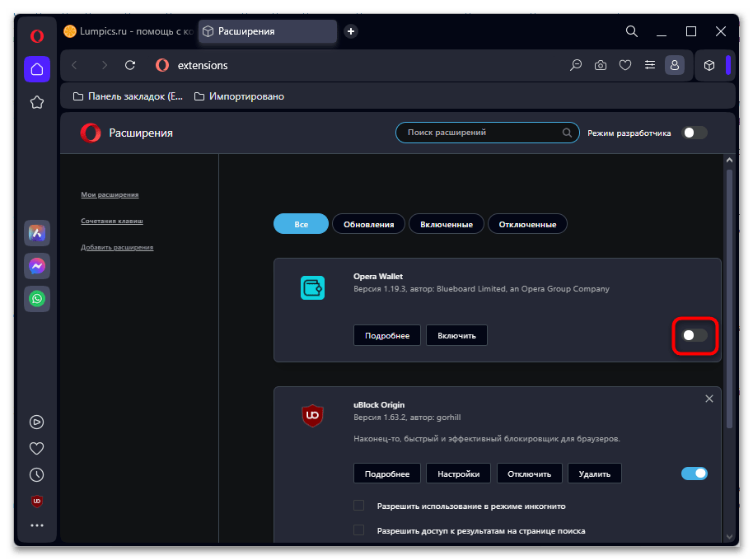
Task: Open the bookmarks star in sidebar
Action: 37,102
